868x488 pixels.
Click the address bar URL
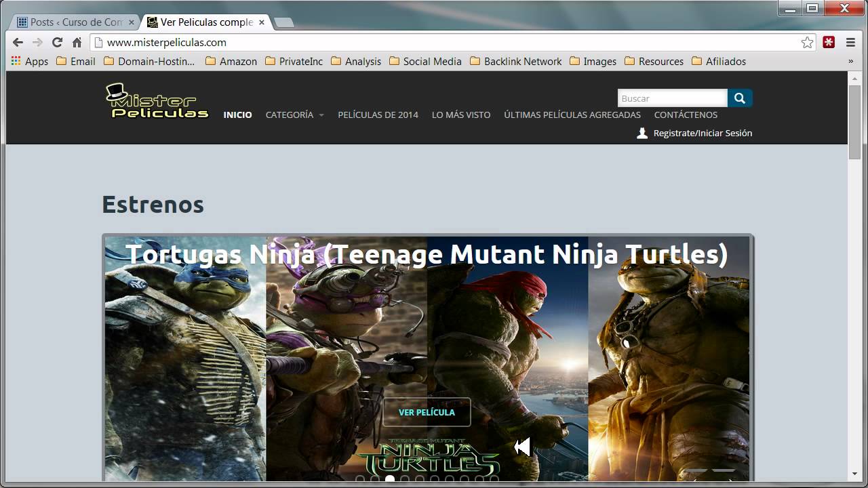[x=167, y=42]
